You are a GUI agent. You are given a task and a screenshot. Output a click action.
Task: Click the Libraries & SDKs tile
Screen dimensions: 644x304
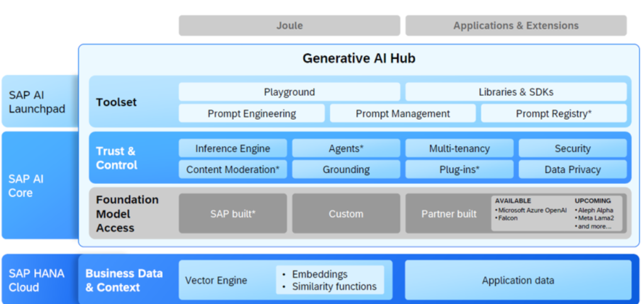pos(516,92)
